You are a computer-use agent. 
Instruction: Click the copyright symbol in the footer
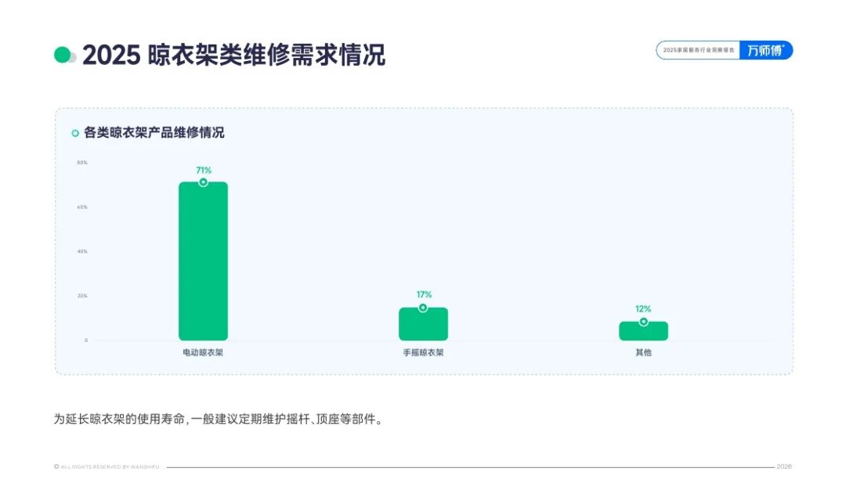pyautogui.click(x=56, y=466)
